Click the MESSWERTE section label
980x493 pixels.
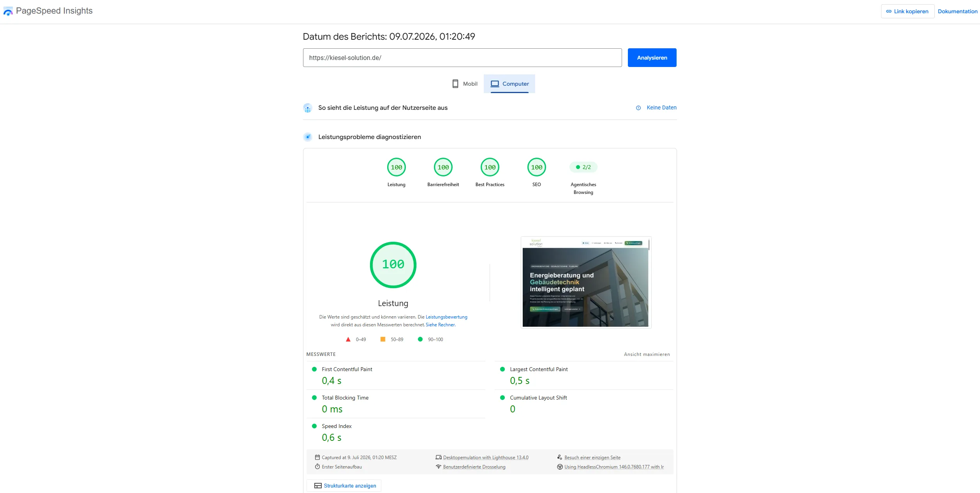pos(321,354)
